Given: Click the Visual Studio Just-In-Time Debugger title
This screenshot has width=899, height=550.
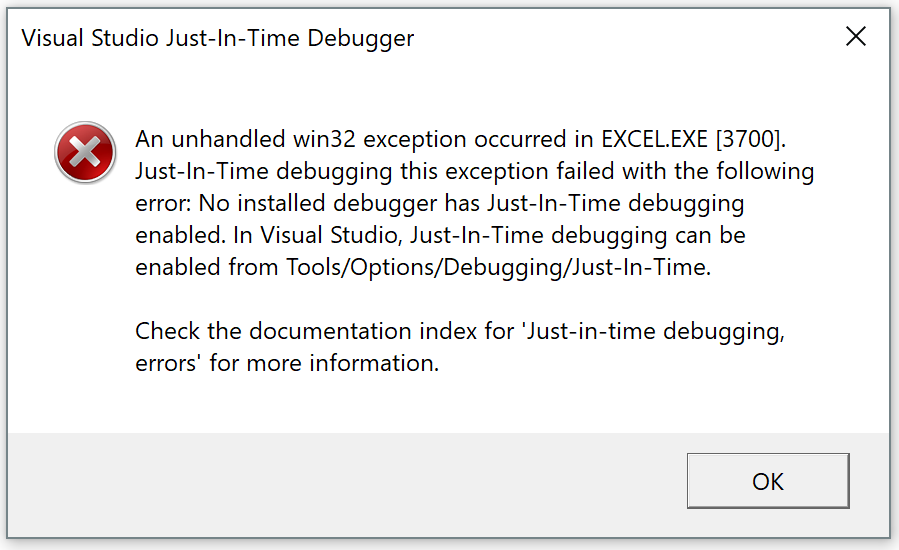Looking at the screenshot, I should (217, 38).
